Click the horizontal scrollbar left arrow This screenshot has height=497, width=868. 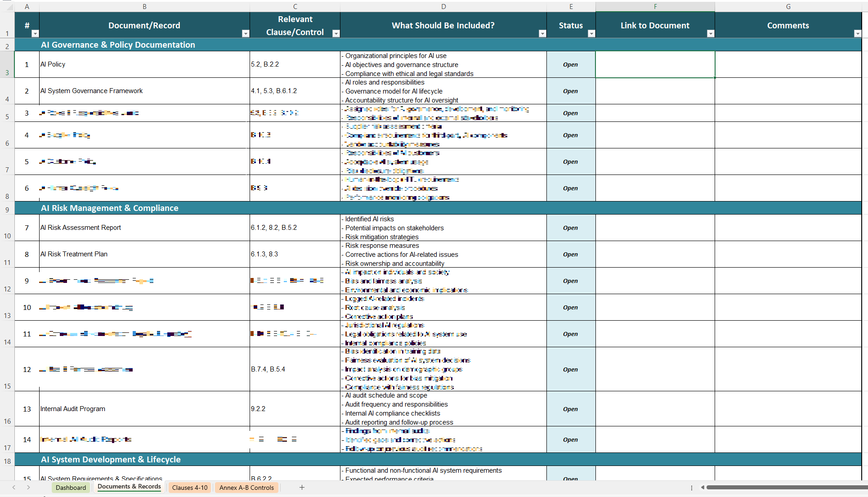(x=702, y=488)
